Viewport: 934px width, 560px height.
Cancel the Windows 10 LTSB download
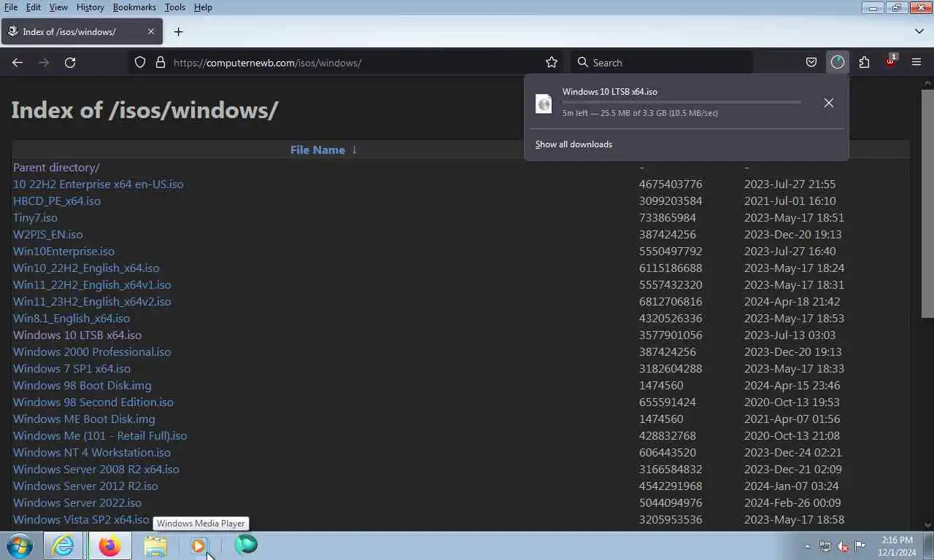tap(829, 103)
